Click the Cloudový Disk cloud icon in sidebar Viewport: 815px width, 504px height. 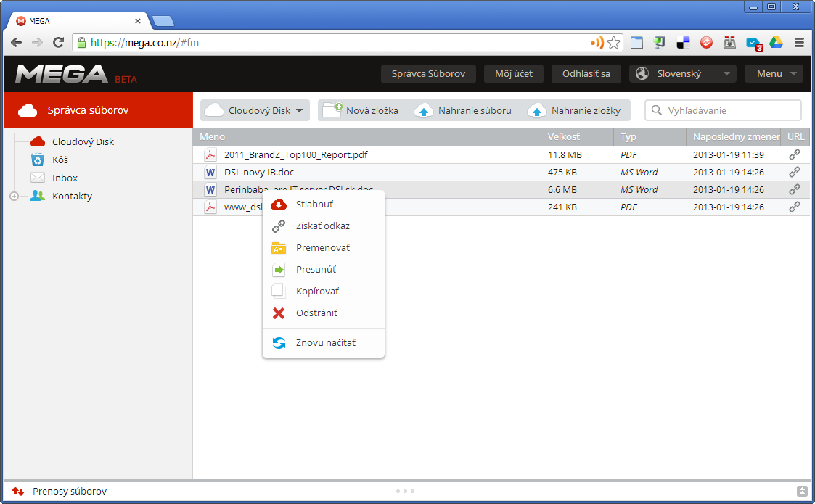click(38, 141)
